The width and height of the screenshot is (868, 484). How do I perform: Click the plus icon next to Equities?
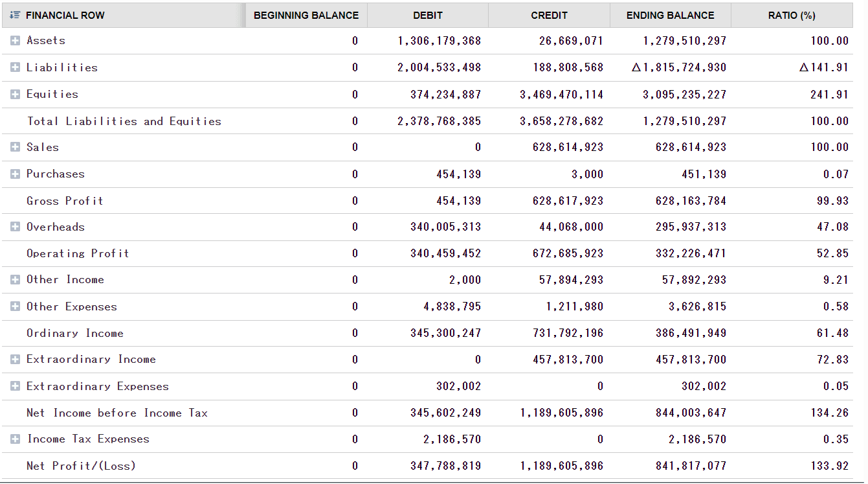[14, 93]
